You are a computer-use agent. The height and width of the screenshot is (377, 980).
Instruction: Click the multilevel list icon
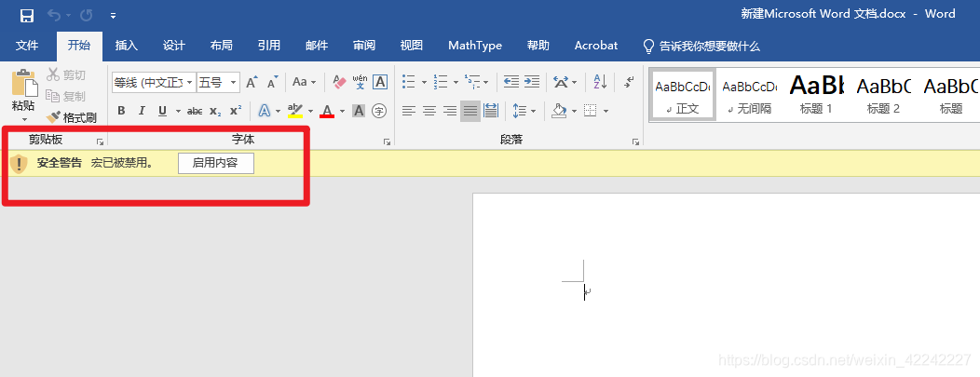pos(472,82)
